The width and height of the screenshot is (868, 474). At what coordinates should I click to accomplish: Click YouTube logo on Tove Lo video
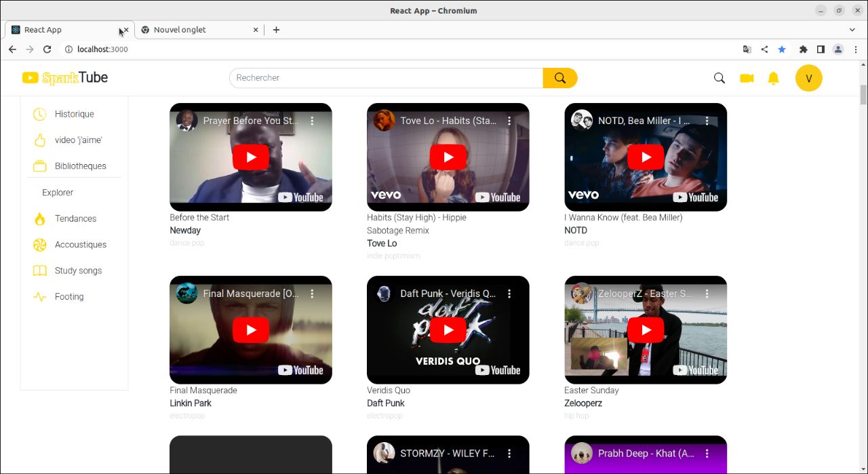(498, 197)
